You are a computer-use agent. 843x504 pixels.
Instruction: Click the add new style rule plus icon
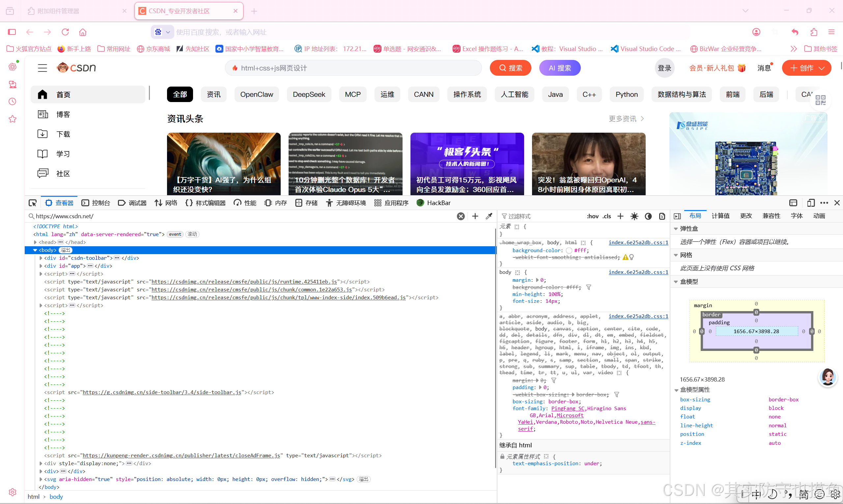coord(620,216)
